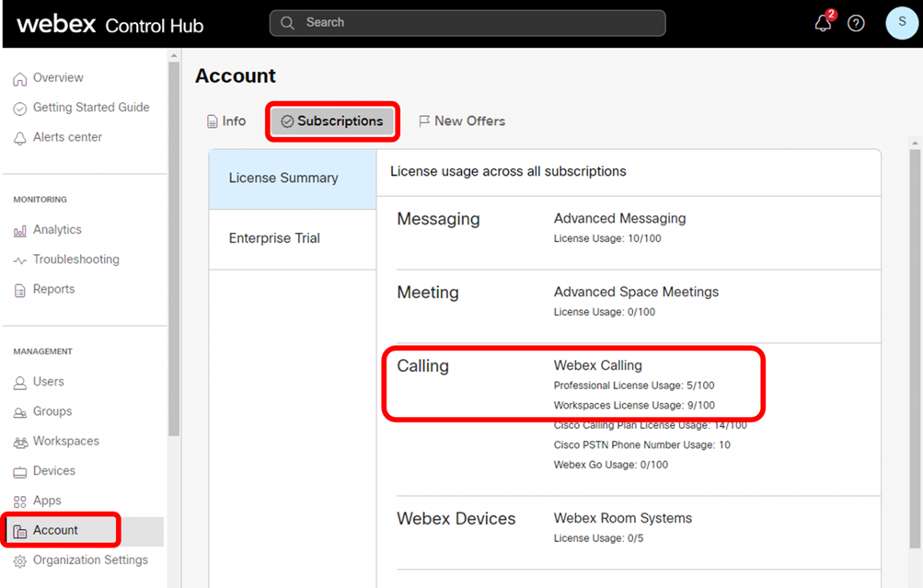Click in the Search input field
Screen dimensions: 923x588
pyautogui.click(x=467, y=23)
